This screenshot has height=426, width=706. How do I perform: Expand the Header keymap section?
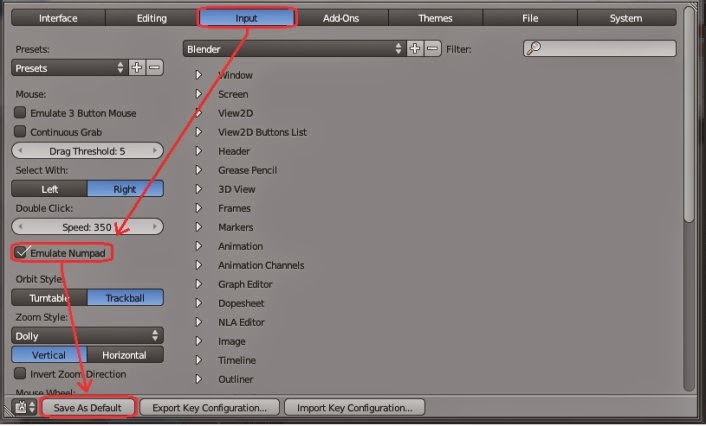[198, 151]
